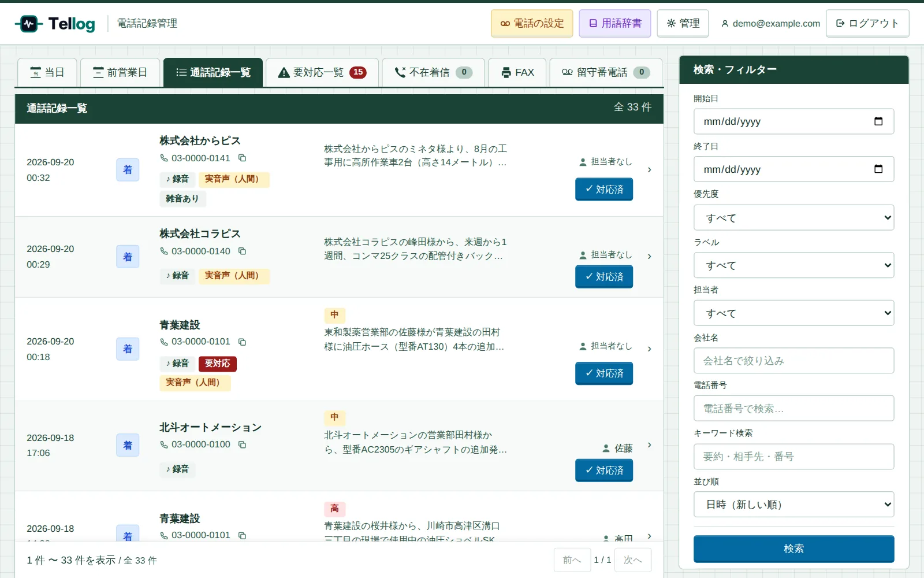The height and width of the screenshot is (578, 924).
Task: Open the 管理 page
Action: click(x=683, y=24)
